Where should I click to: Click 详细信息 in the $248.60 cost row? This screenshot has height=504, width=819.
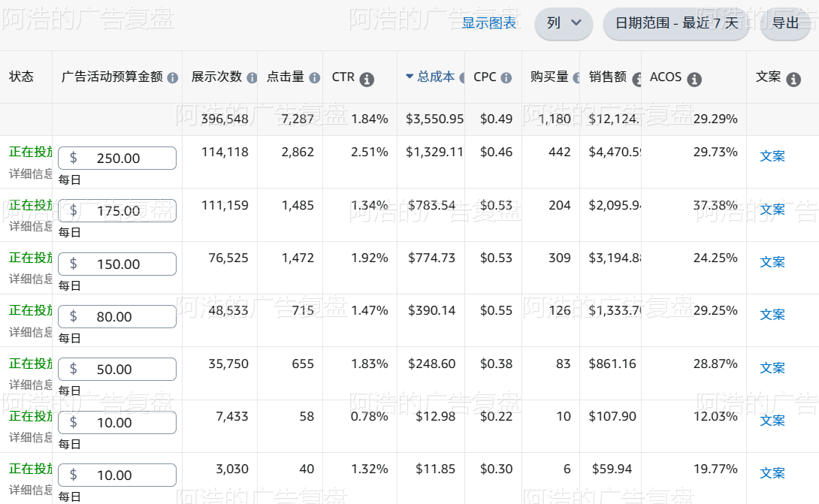tap(30, 385)
